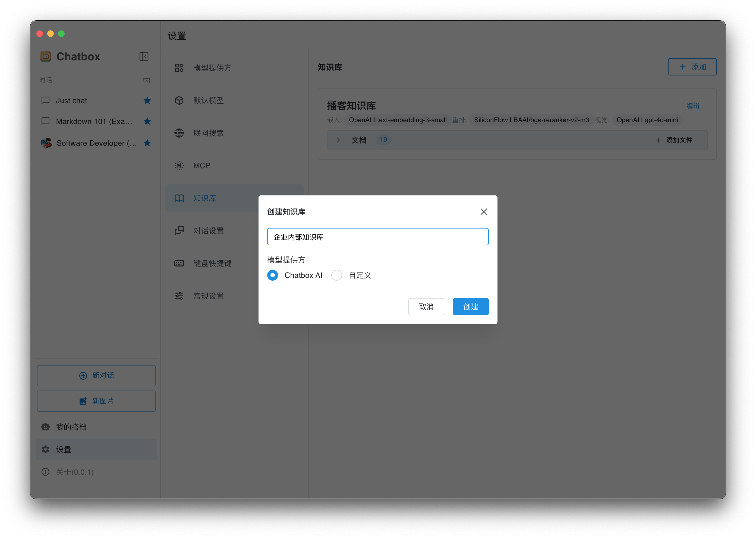Select the Chatbox AI radio option
This screenshot has width=756, height=539.
tap(273, 275)
